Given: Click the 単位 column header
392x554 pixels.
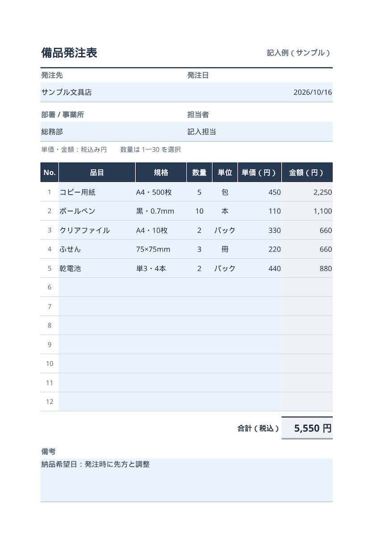Looking at the screenshot, I should coord(225,172).
